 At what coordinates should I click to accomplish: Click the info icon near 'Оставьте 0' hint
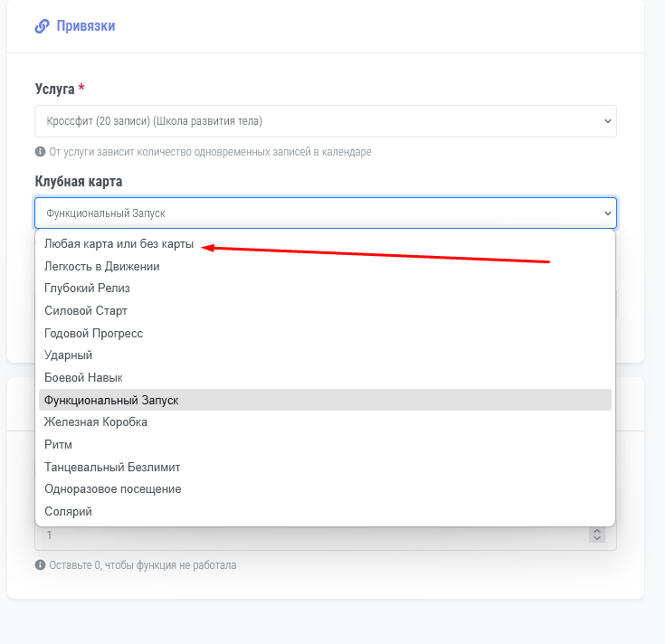click(x=40, y=565)
